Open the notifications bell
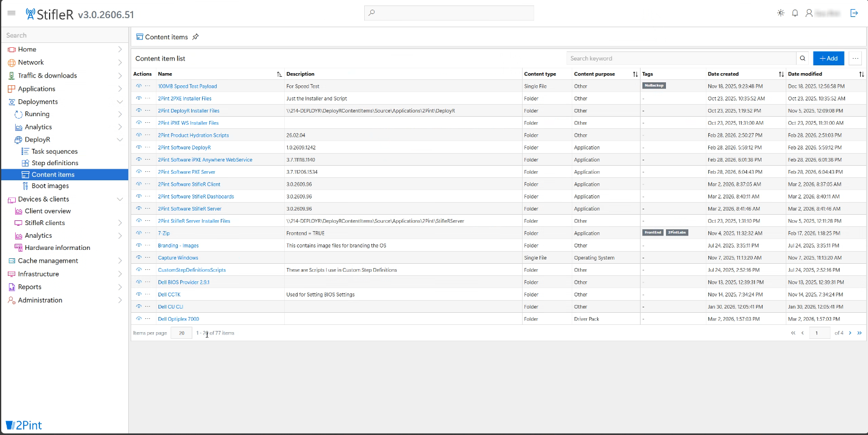 coord(795,13)
